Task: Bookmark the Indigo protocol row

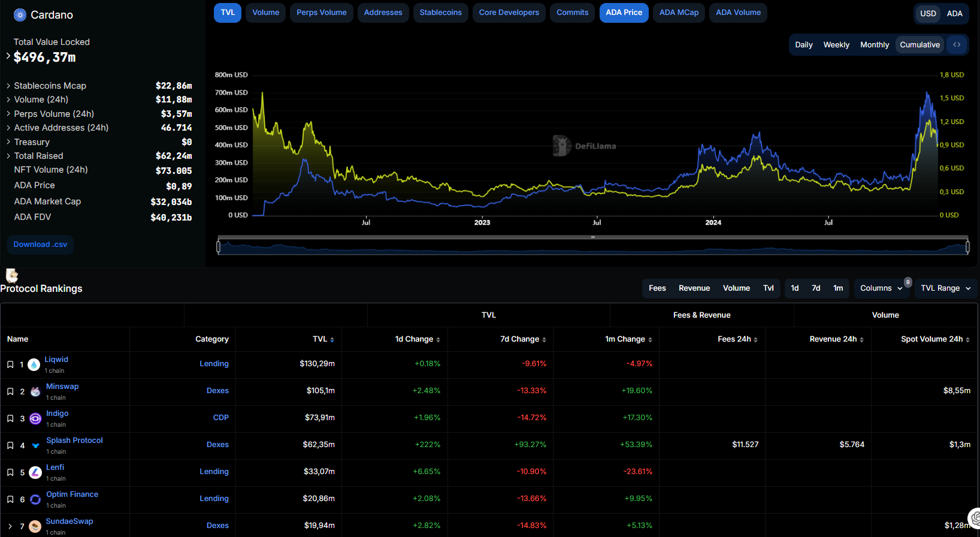Action: click(10, 418)
